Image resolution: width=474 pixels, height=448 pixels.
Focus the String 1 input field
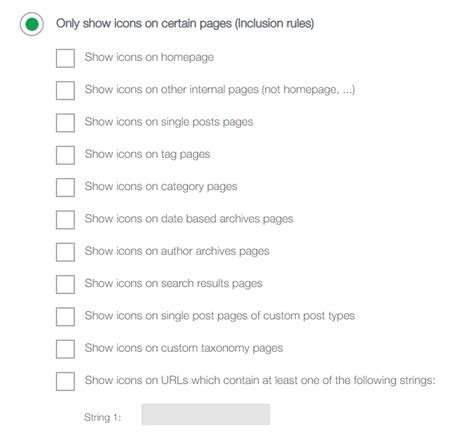[x=206, y=415]
